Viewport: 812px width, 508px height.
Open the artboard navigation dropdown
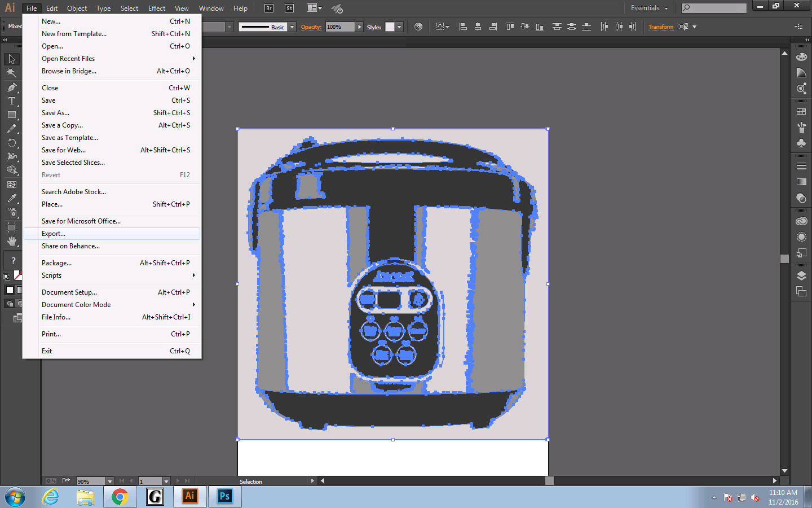(166, 481)
